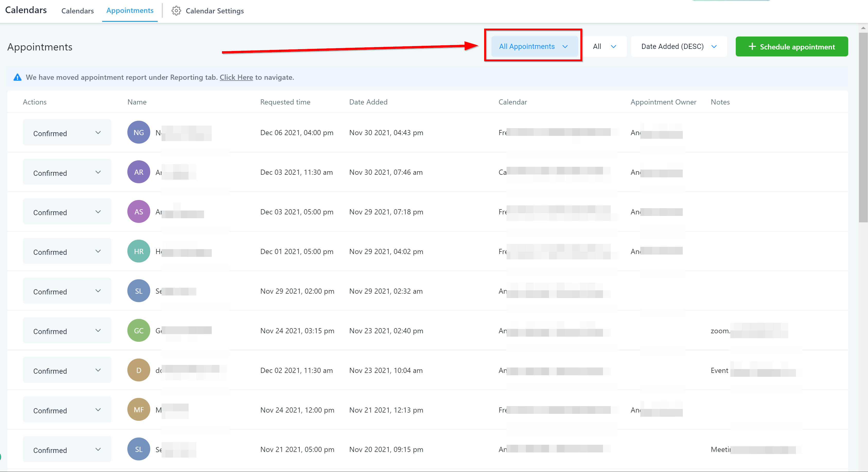868x472 pixels.
Task: Click the NG contact avatar
Action: pos(138,133)
